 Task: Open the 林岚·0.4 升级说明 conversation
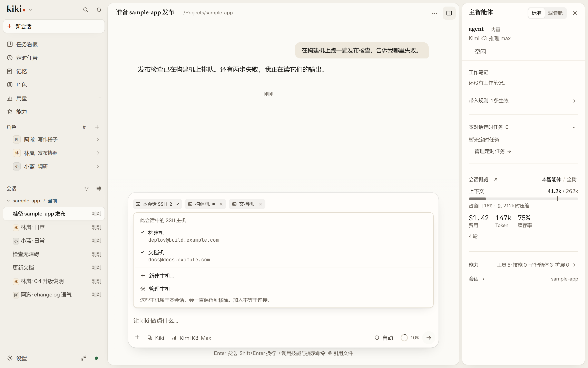[54, 281]
